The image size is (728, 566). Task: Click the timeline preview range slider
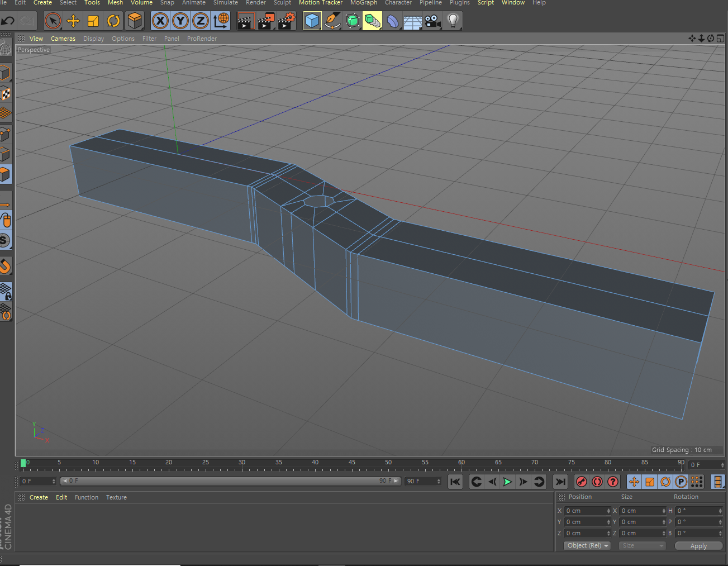(x=230, y=481)
